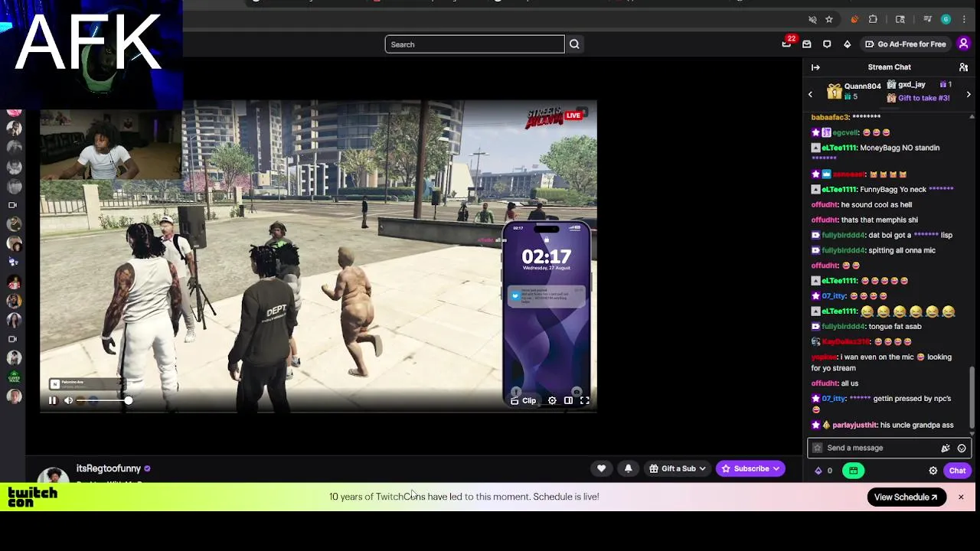Open the streamer avatar below the video
Viewport: 980px width, 551px height.
(x=54, y=474)
